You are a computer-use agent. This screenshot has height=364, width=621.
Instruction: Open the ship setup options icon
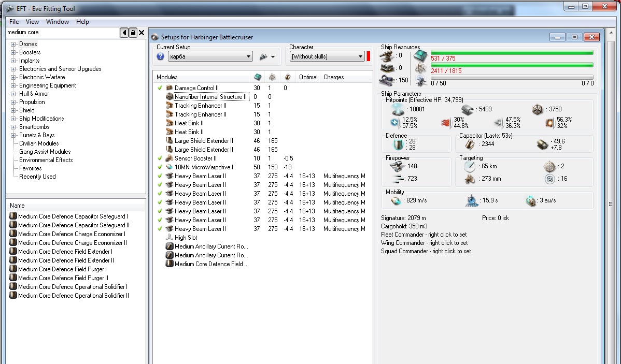coord(263,56)
